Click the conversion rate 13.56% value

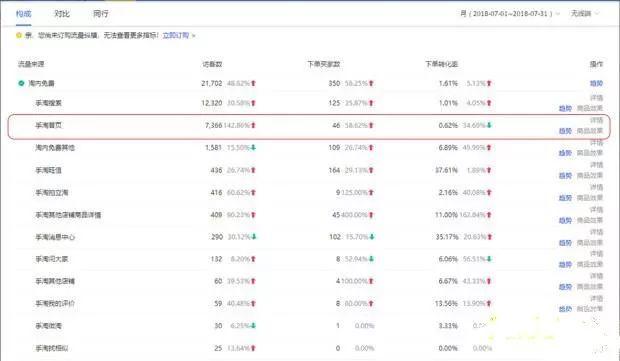click(x=446, y=304)
